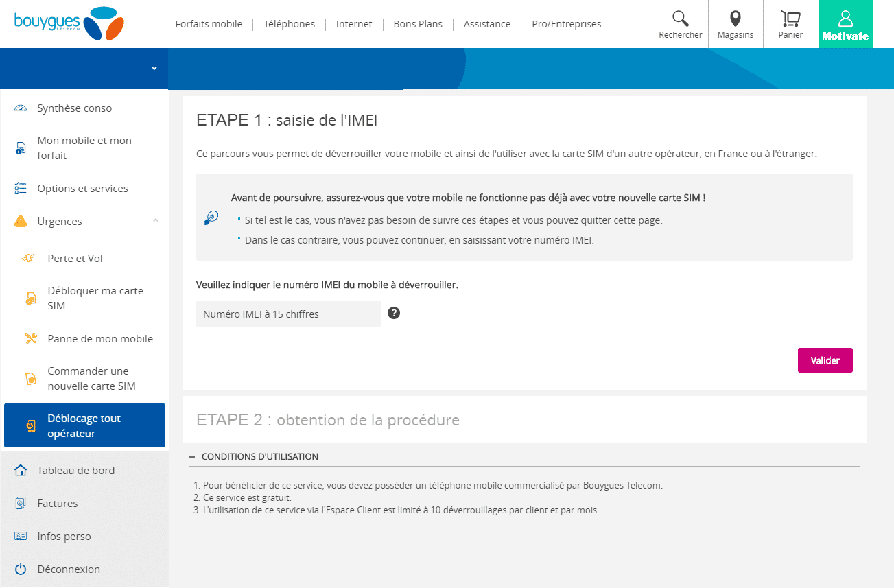Viewport: 894px width, 588px height.
Task: Click the 'Dans le cas contraire' bullet
Action: tap(419, 240)
